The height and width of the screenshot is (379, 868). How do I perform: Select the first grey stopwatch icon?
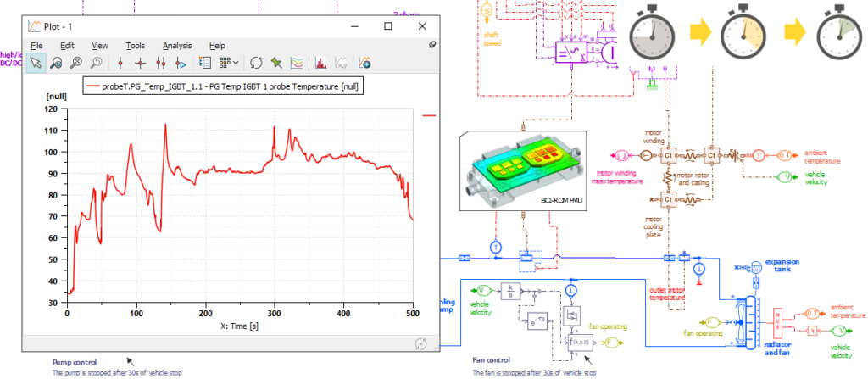653,31
